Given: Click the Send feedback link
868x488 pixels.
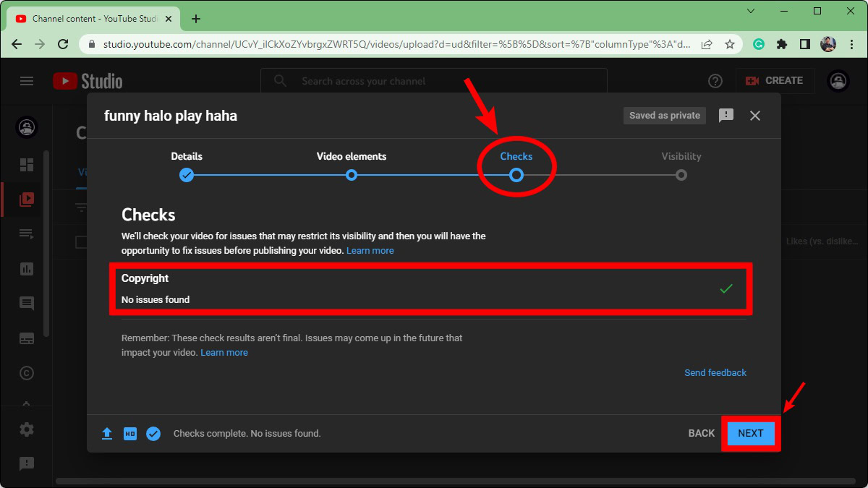Looking at the screenshot, I should click(715, 373).
